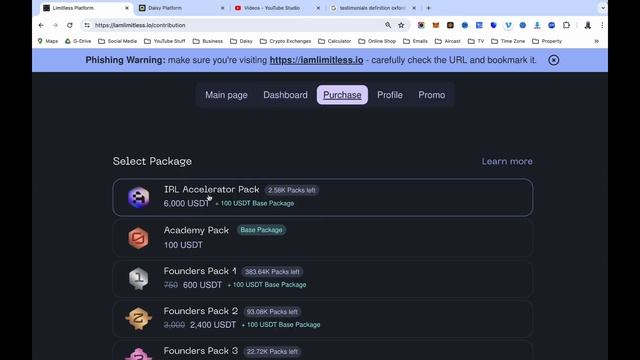Choose the Founders Pack 3 package
This screenshot has height=360, width=640.
(x=323, y=351)
